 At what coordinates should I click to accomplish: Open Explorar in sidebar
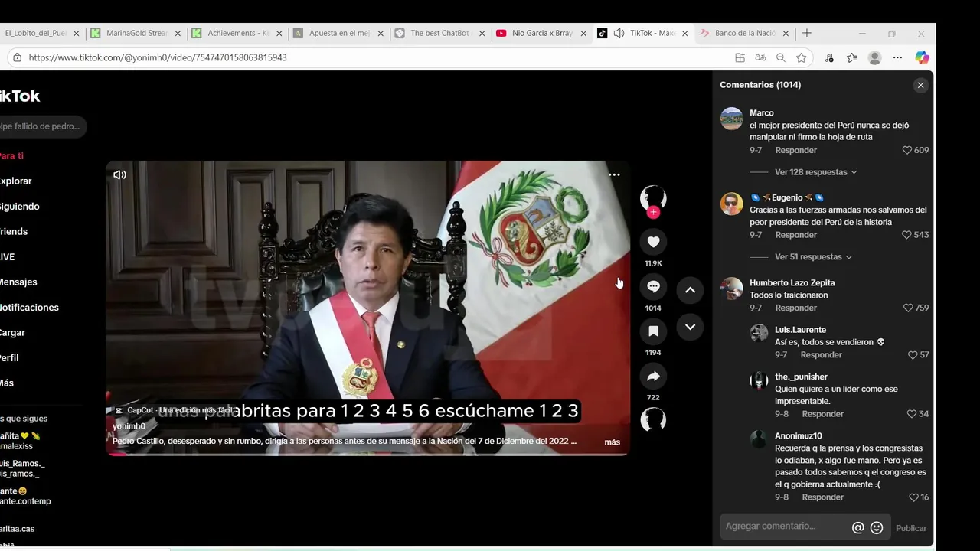click(16, 181)
